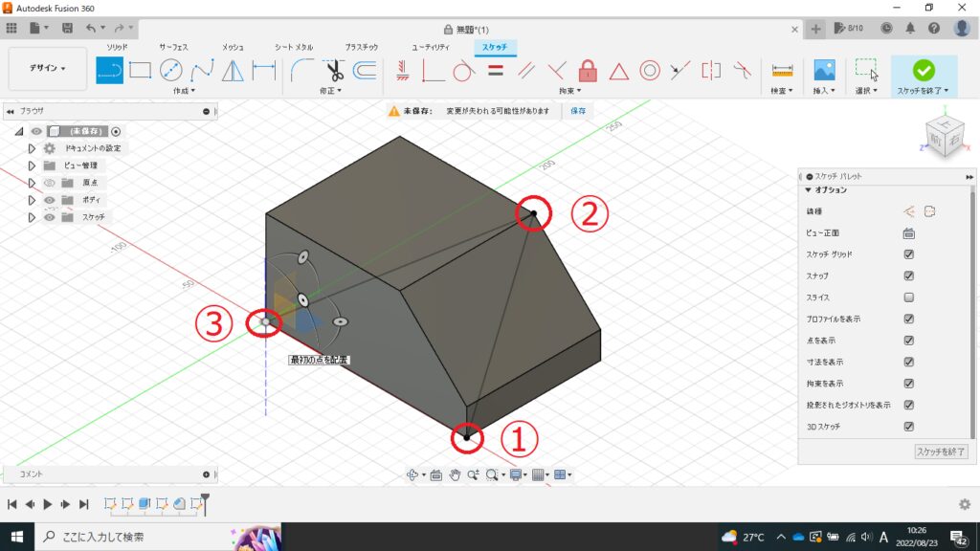Click the Select tool icon
Image resolution: width=980 pixels, height=551 pixels.
click(866, 70)
